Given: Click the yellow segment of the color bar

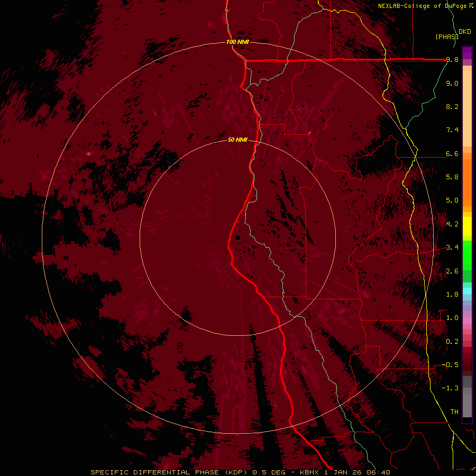Looking at the screenshot, I should (467, 226).
